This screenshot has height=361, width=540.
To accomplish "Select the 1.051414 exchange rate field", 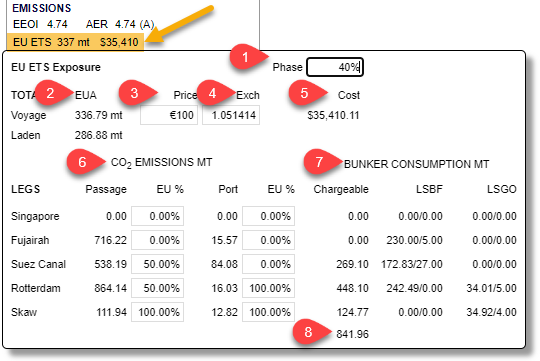I will pos(231,115).
